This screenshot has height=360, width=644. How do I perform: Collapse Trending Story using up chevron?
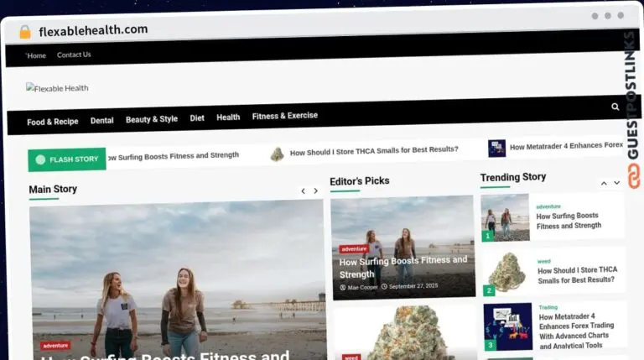point(603,183)
